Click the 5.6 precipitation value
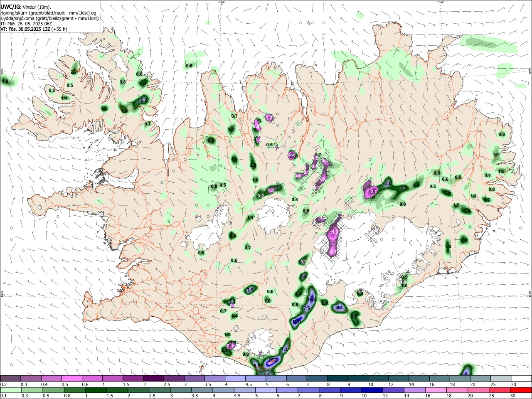 pyautogui.click(x=303, y=276)
